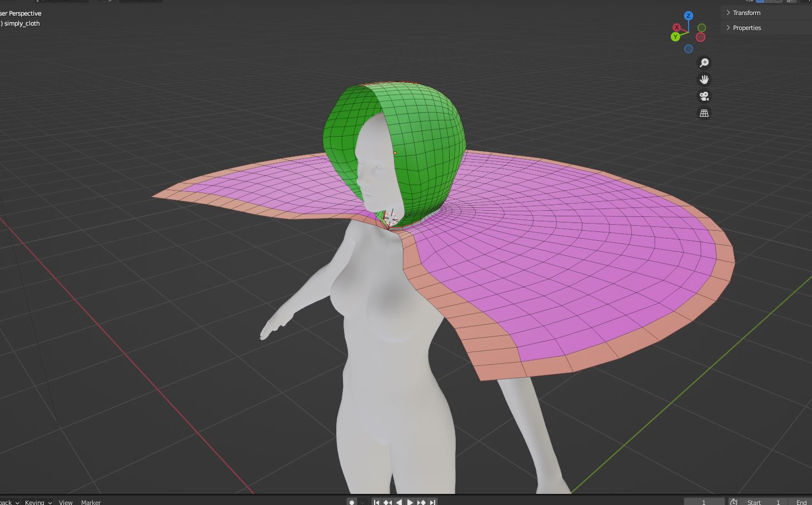Toggle the preview range clock icon
The height and width of the screenshot is (505, 812).
(734, 502)
